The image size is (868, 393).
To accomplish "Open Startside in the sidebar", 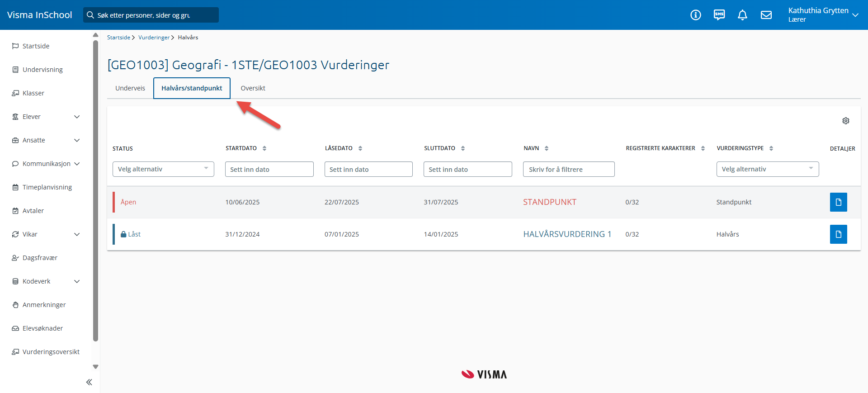I will pos(36,46).
